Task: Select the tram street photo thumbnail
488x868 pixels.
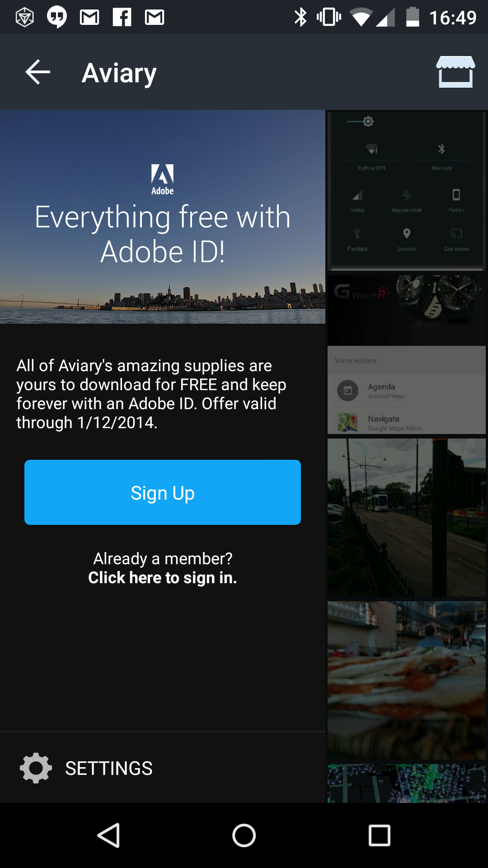Action: [407, 518]
